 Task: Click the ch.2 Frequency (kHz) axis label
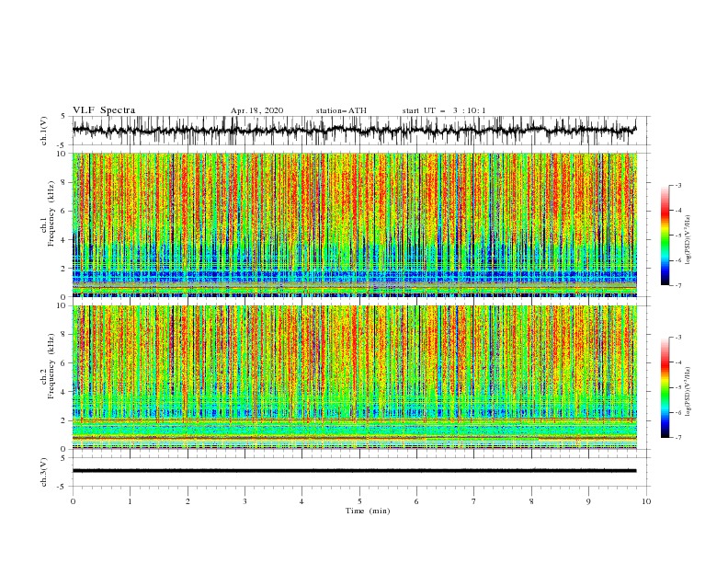coord(48,366)
